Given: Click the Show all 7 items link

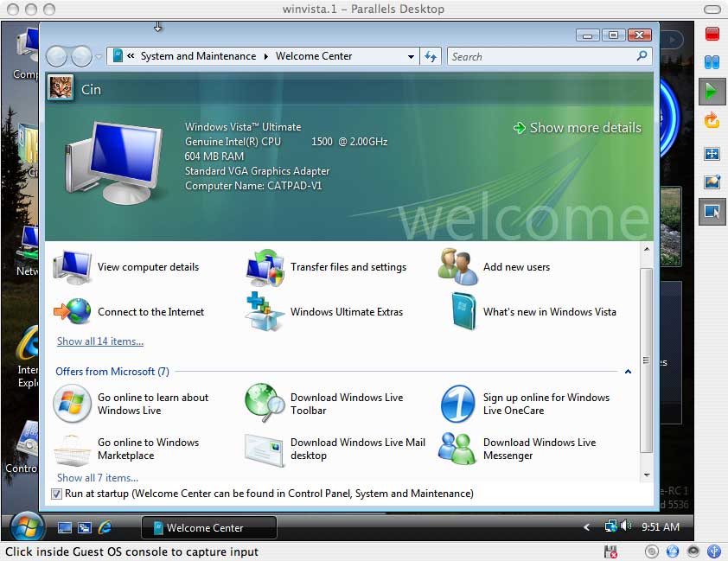Looking at the screenshot, I should pos(98,477).
